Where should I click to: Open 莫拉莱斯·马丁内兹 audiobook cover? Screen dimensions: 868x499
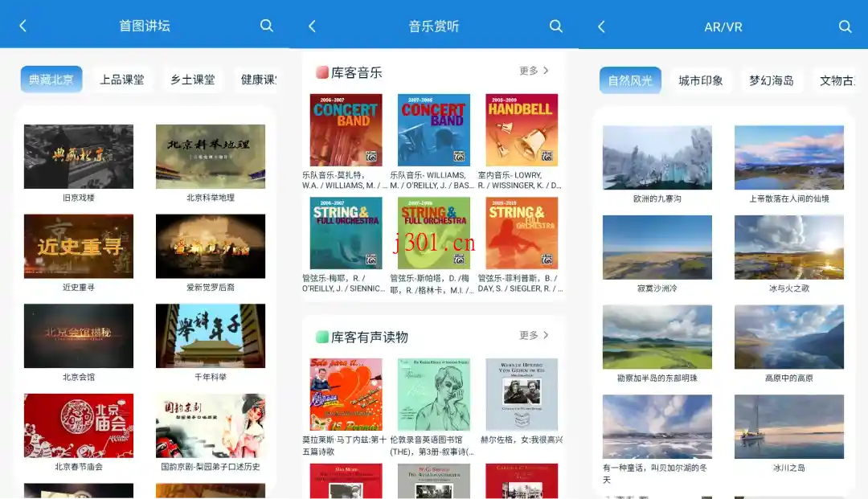tap(346, 395)
